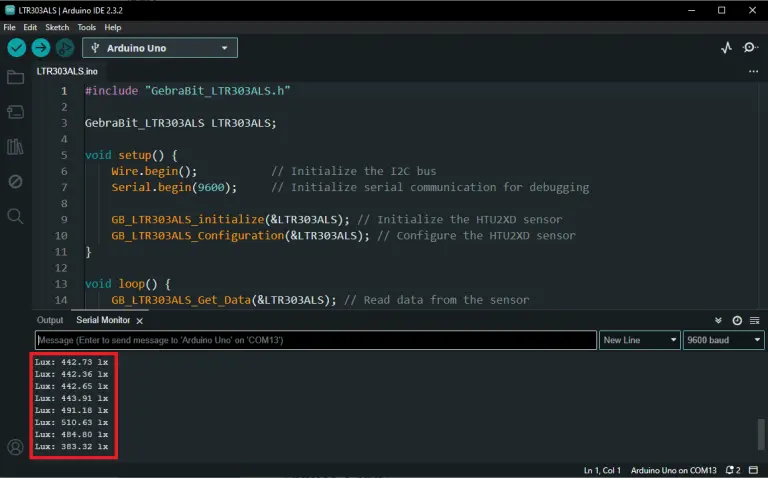Screen dimensions: 768x478
Task: Upload the sketch with arrow button
Action: [x=41, y=48]
